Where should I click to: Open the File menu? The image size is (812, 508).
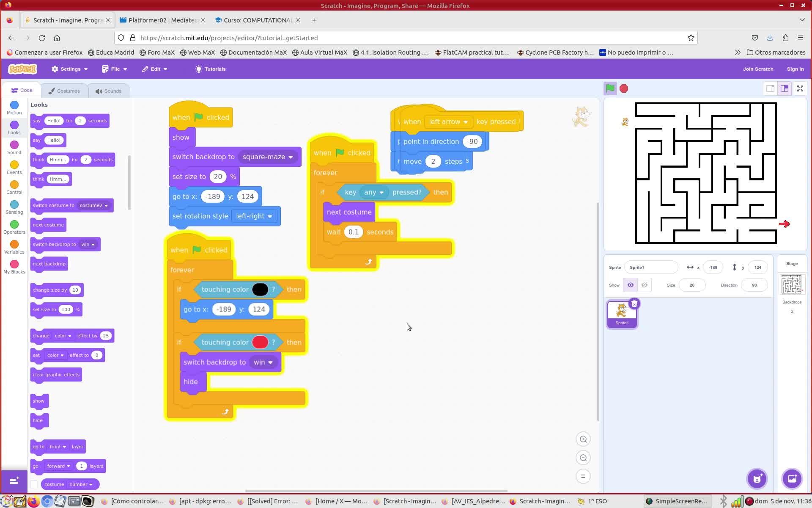click(115, 69)
